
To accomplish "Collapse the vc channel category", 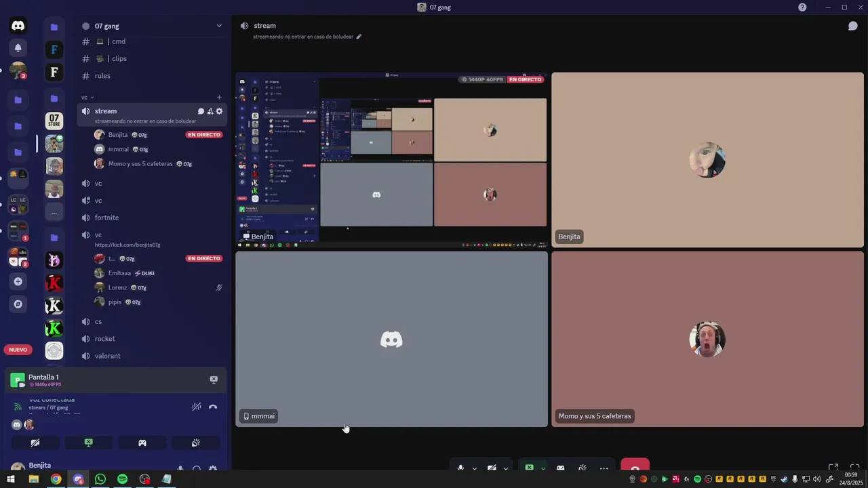I will [87, 98].
